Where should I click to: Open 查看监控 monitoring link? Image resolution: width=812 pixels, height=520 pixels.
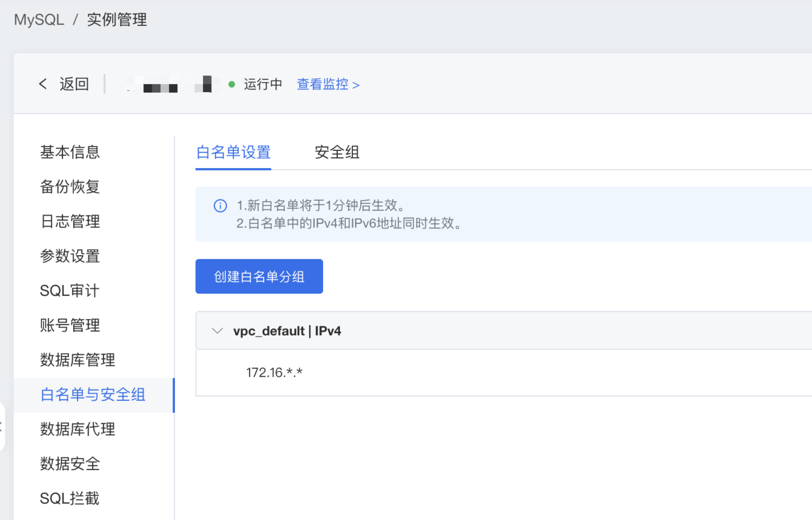[328, 84]
